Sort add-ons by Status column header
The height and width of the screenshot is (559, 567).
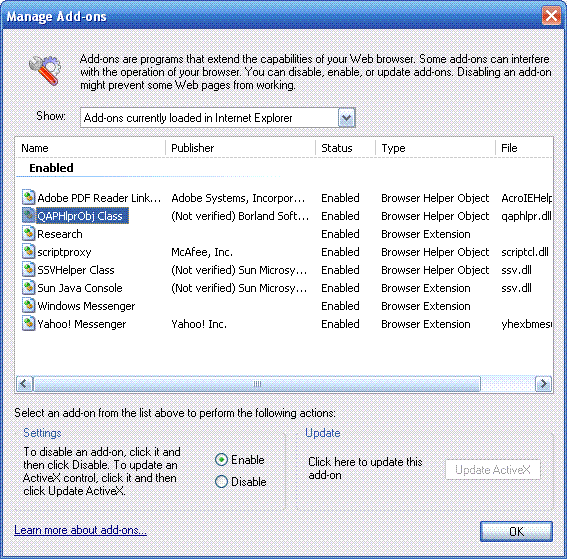(345, 148)
